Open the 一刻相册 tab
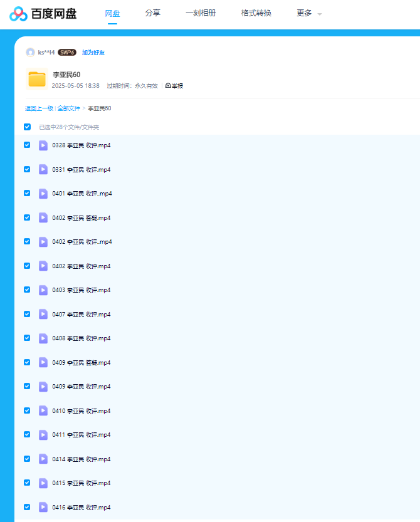This screenshot has width=420, height=522. click(x=201, y=13)
